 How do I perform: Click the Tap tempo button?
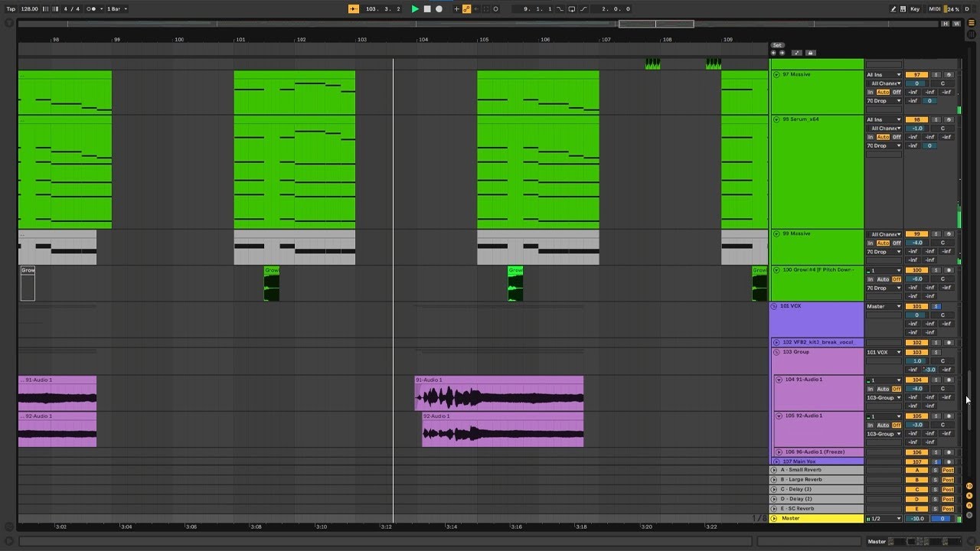[x=11, y=8]
